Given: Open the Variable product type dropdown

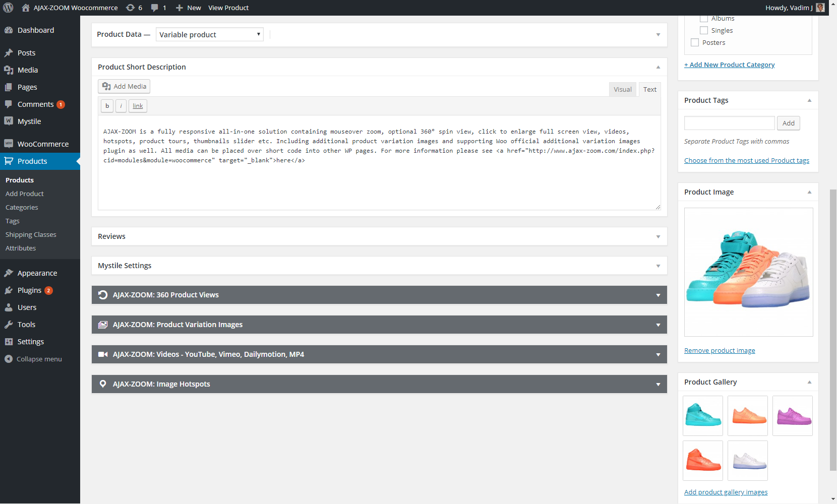Looking at the screenshot, I should [210, 34].
